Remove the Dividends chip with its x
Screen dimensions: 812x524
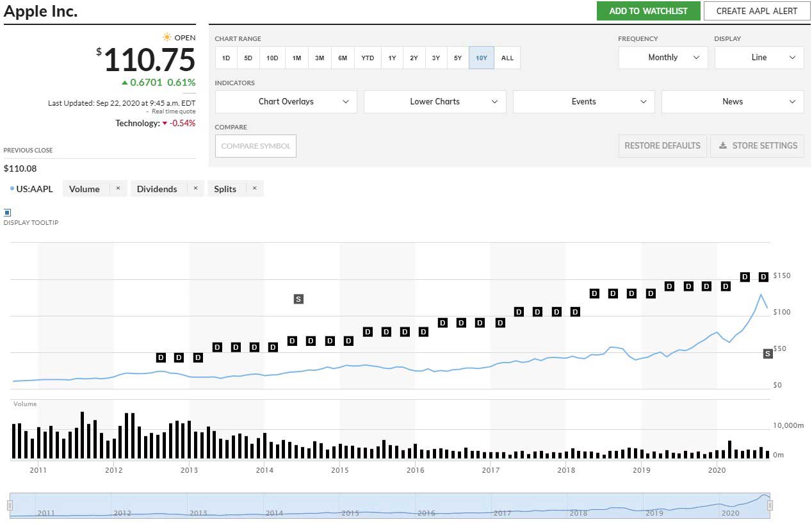tap(195, 188)
